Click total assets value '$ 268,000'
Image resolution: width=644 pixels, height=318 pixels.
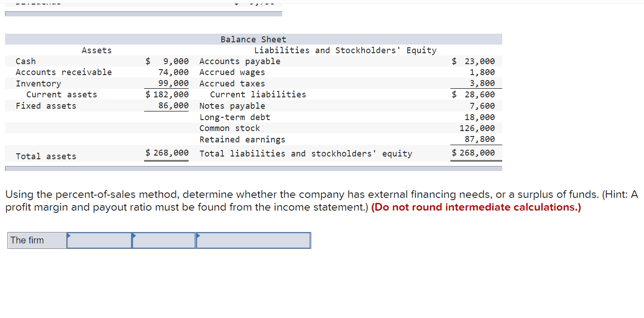click(x=167, y=153)
